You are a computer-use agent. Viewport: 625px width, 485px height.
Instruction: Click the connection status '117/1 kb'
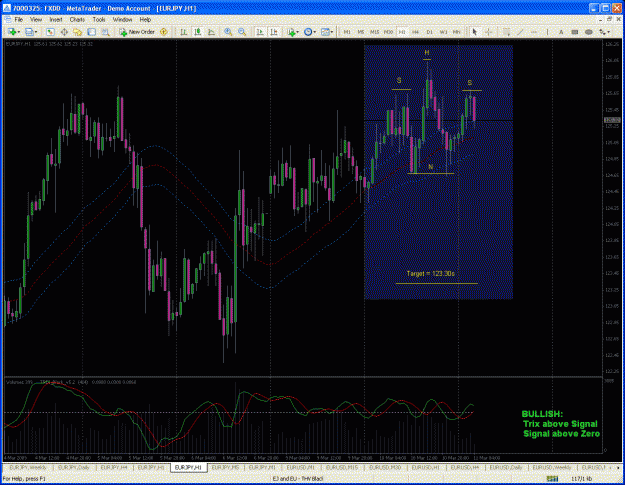tap(582, 479)
